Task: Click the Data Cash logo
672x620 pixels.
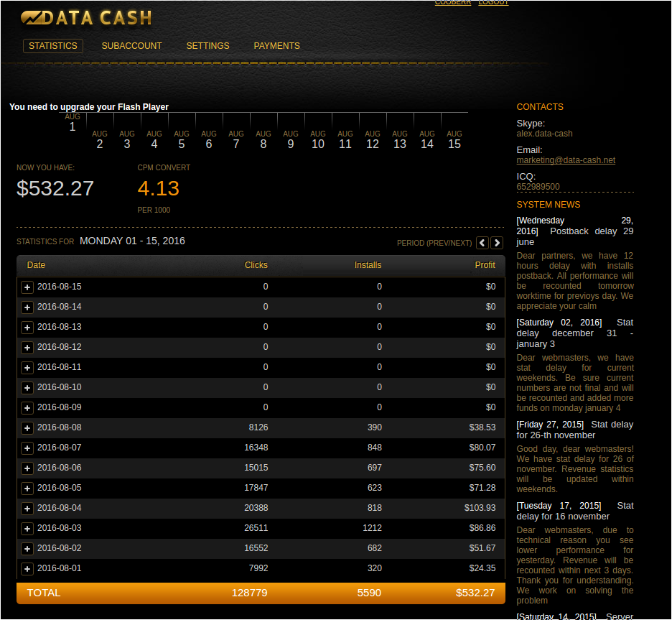Action: [x=86, y=17]
